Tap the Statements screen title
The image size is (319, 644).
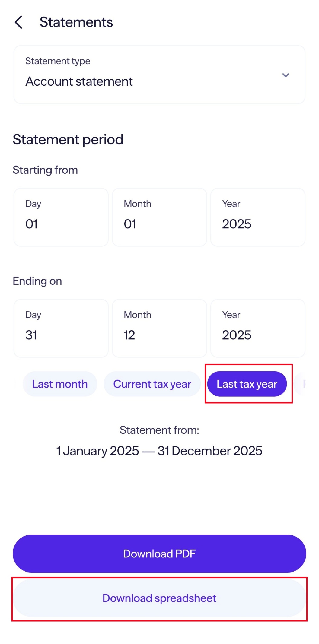click(76, 22)
